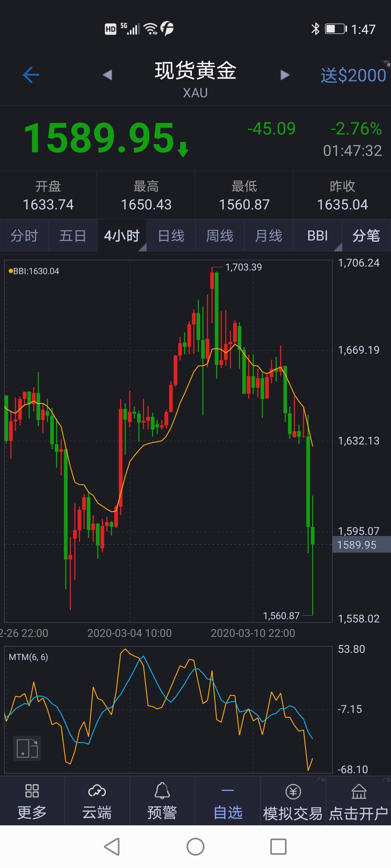Open the 云端 cloud sync
Image resolution: width=391 pixels, height=868 pixels.
point(97,801)
